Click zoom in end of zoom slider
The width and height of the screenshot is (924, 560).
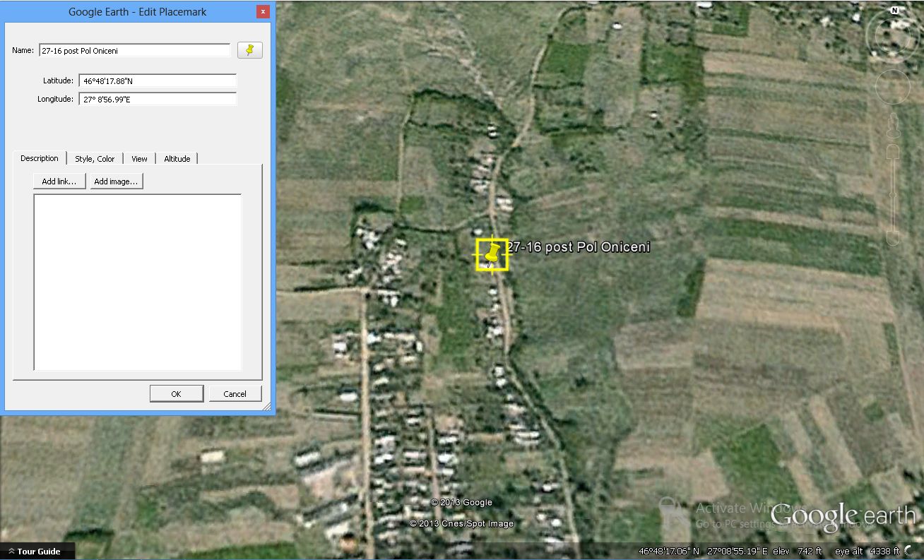[893, 151]
